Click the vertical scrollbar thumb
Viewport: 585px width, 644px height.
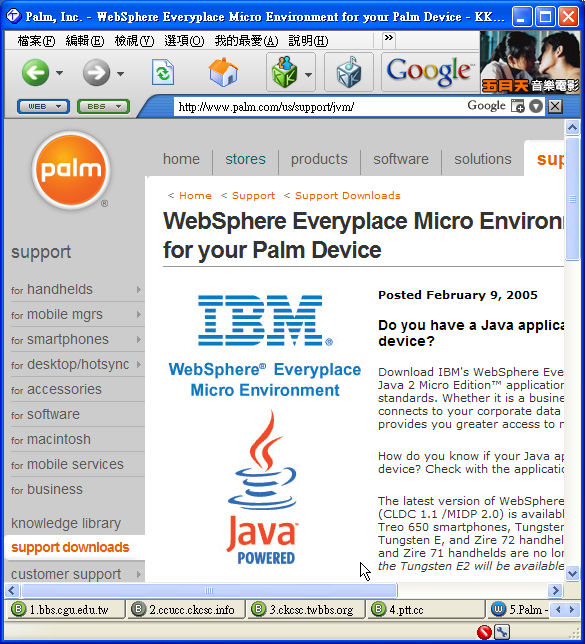pyautogui.click(x=572, y=199)
